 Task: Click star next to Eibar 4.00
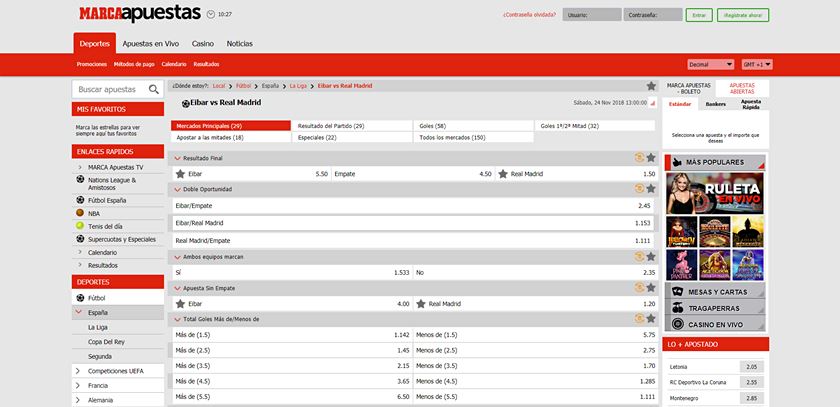pos(180,304)
